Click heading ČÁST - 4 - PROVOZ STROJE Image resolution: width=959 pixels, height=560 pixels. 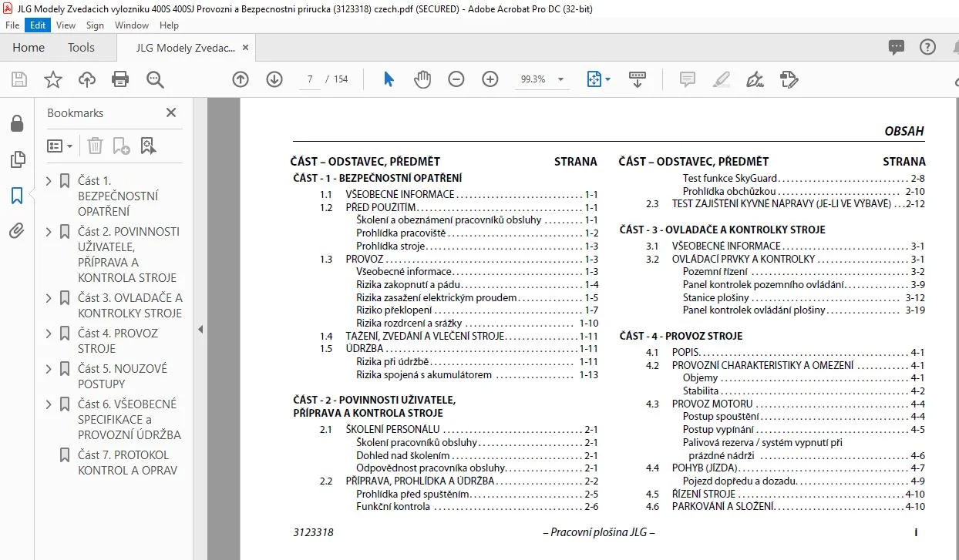tap(681, 337)
